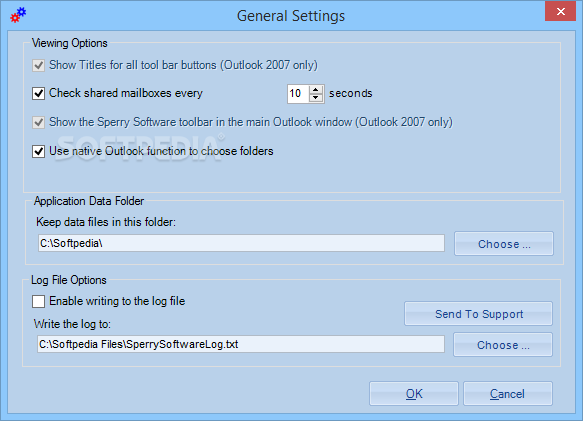
Task: Decrease seconds with spinner down arrow
Action: pos(316,98)
